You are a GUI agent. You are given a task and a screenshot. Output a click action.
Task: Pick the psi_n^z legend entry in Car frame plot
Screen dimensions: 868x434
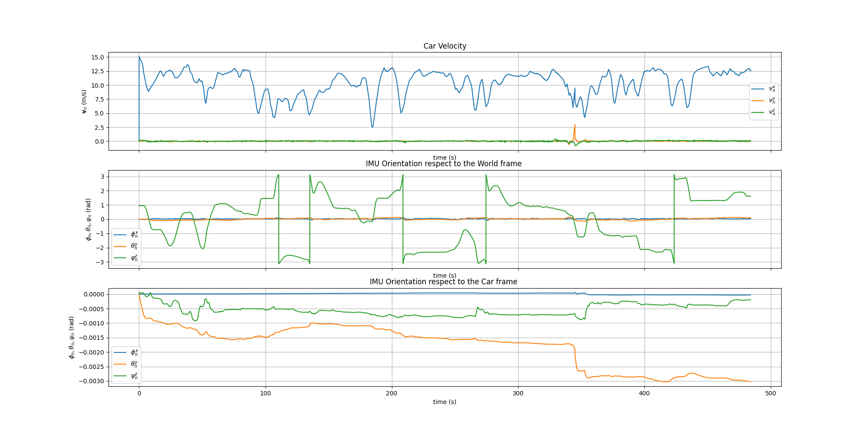[126, 376]
